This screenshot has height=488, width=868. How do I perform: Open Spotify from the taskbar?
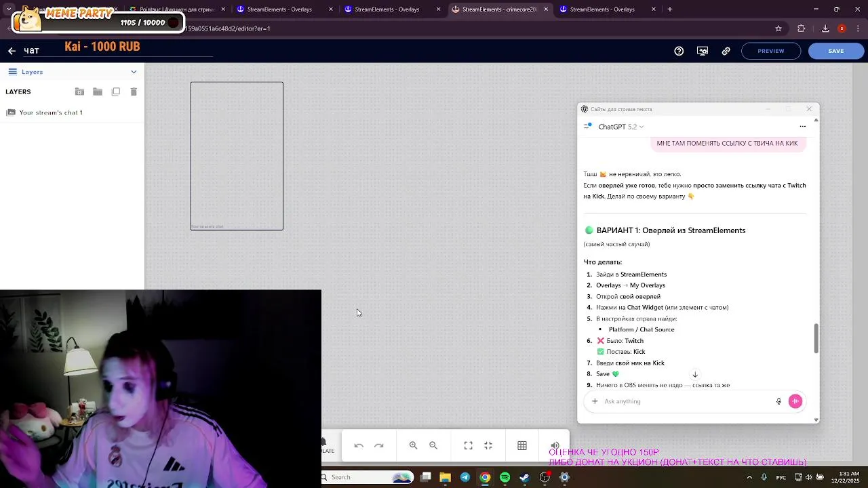(505, 477)
